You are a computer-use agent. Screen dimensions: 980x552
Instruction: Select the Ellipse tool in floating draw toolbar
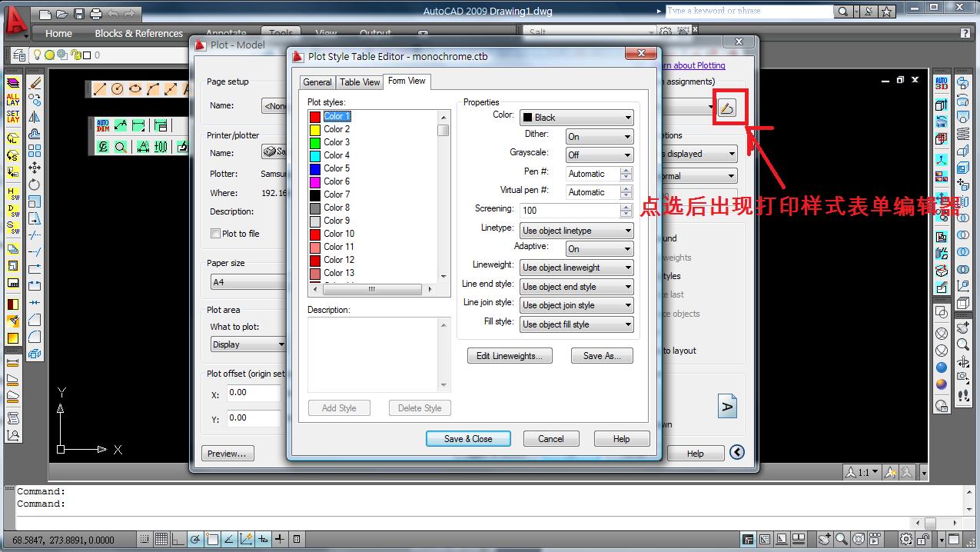[x=135, y=89]
